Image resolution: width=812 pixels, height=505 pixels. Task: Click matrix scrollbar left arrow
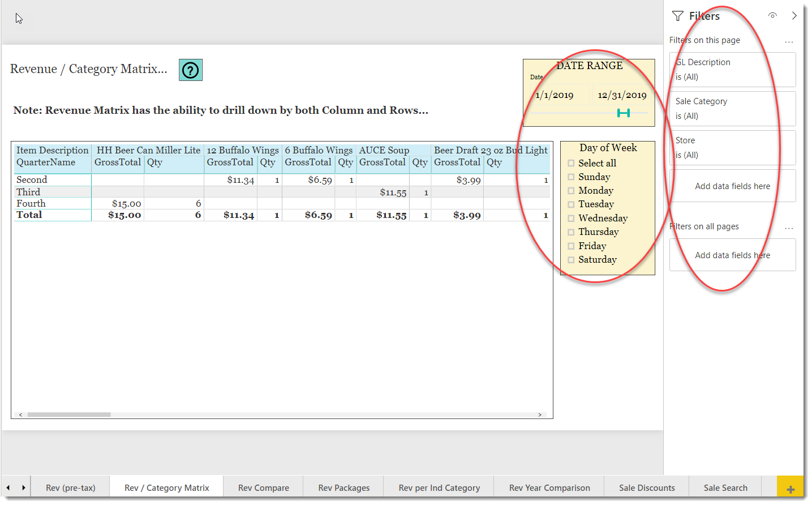(20, 415)
